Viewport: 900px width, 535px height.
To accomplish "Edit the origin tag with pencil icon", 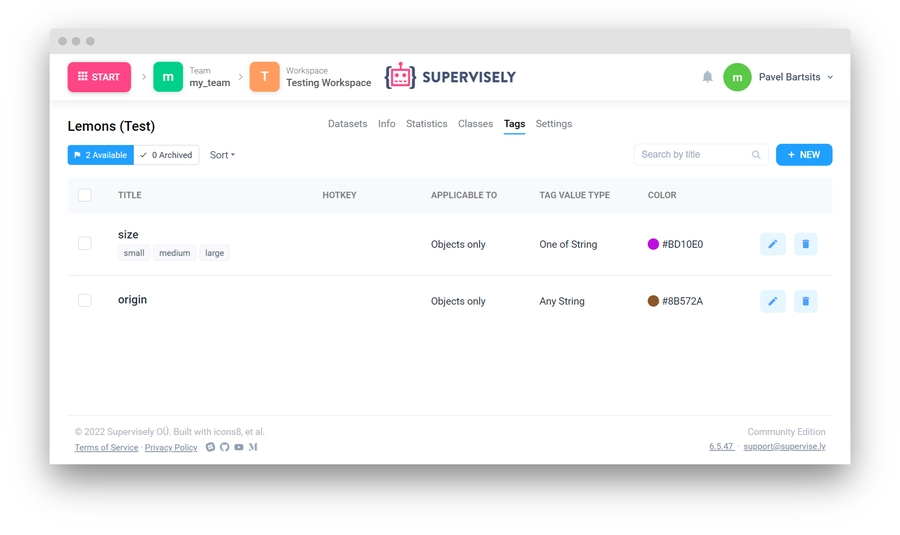I will click(x=772, y=301).
